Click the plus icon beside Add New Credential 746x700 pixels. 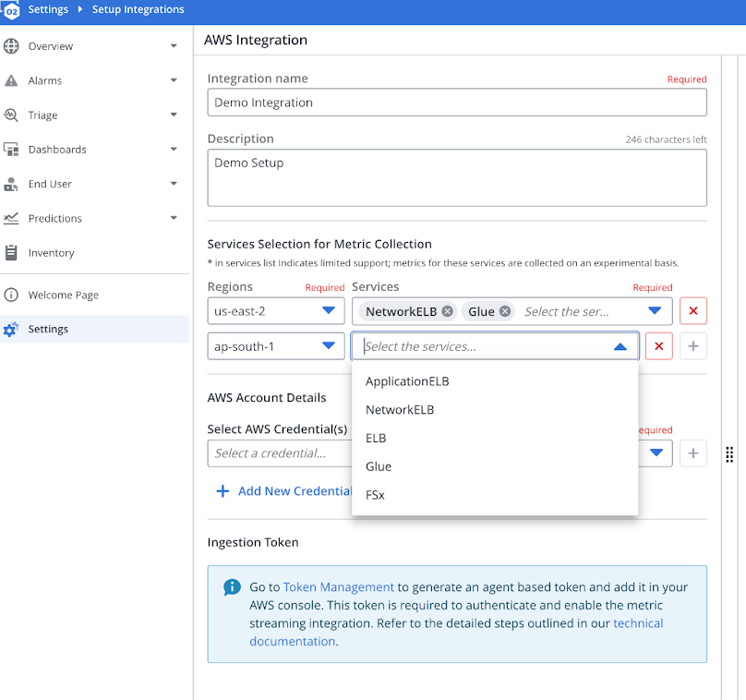click(223, 491)
